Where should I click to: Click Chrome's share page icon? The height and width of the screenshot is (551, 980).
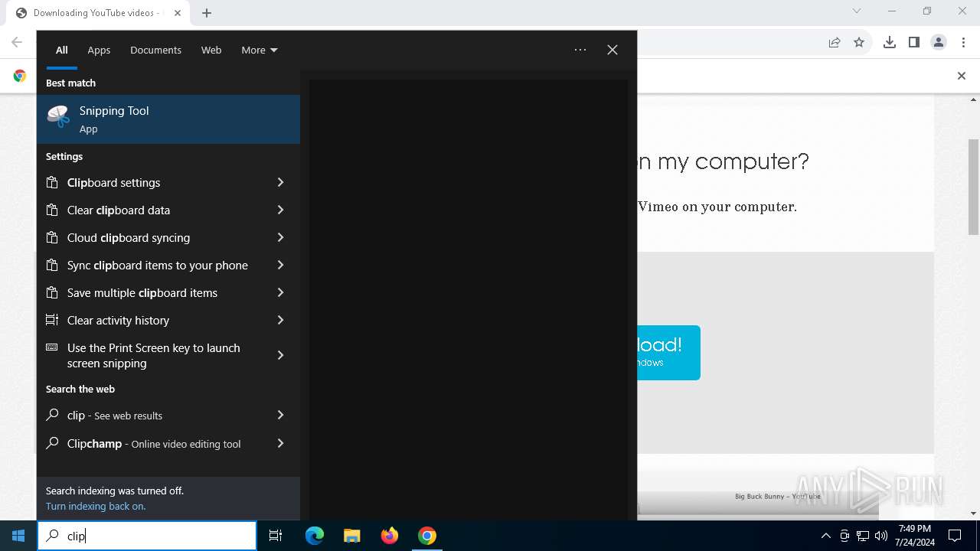(x=835, y=43)
